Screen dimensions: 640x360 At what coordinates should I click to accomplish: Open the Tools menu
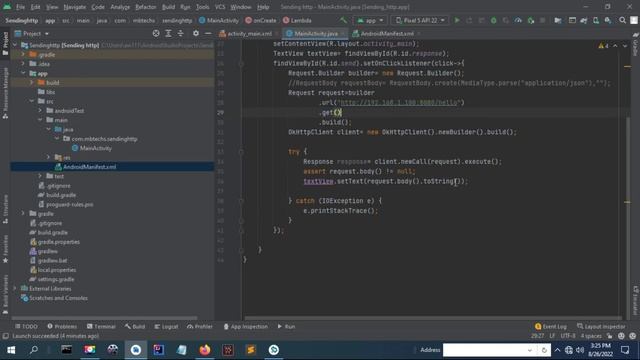pos(202,7)
